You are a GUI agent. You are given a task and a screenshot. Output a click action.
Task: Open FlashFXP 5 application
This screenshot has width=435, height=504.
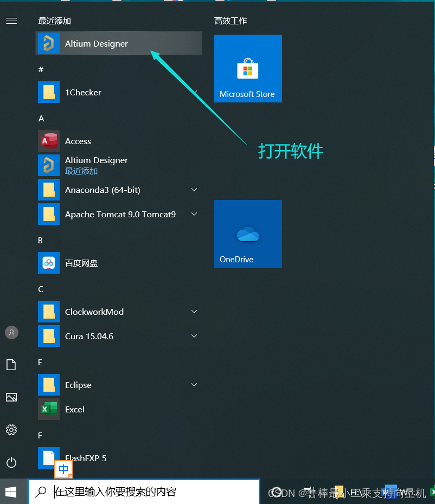coord(85,458)
